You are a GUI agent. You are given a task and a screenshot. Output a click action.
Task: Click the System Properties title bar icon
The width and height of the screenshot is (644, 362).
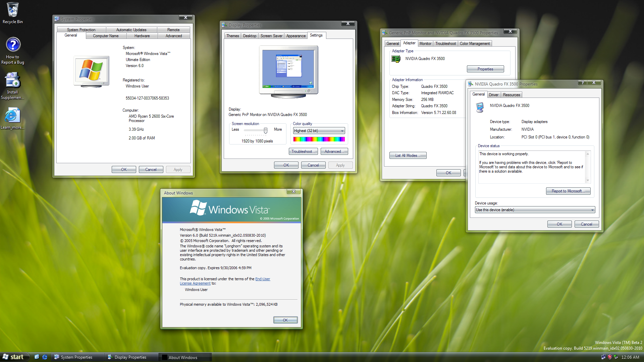click(57, 19)
